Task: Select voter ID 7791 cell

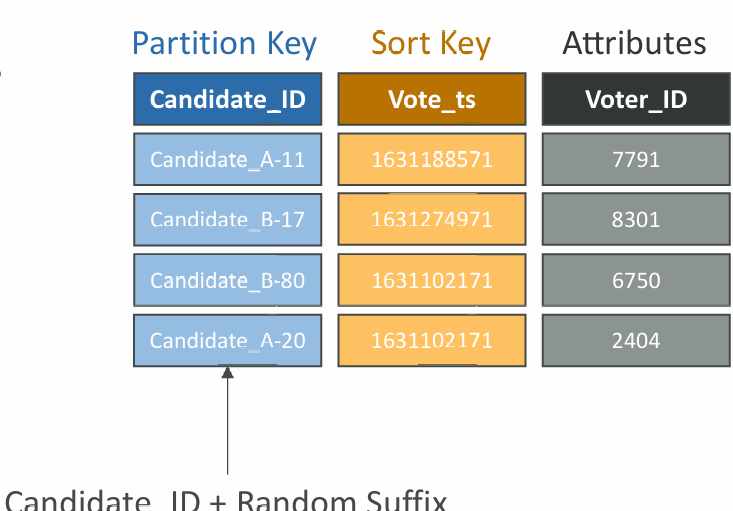Action: (x=636, y=159)
